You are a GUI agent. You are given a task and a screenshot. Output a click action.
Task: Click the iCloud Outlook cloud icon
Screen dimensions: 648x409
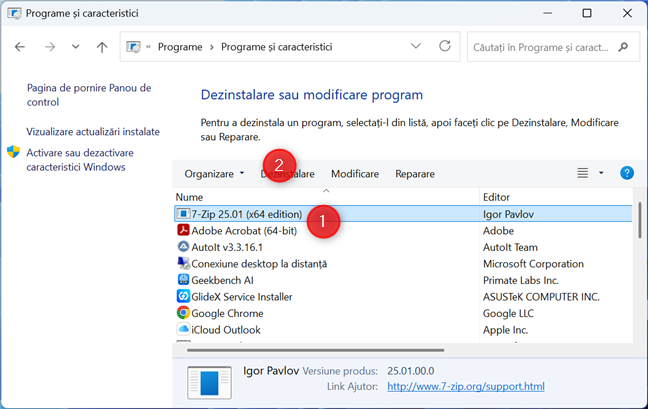click(x=183, y=329)
